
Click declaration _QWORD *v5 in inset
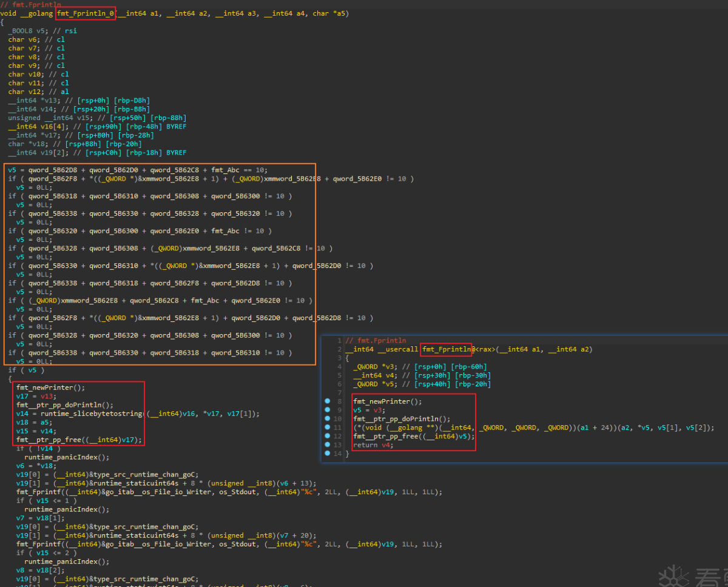coord(422,384)
